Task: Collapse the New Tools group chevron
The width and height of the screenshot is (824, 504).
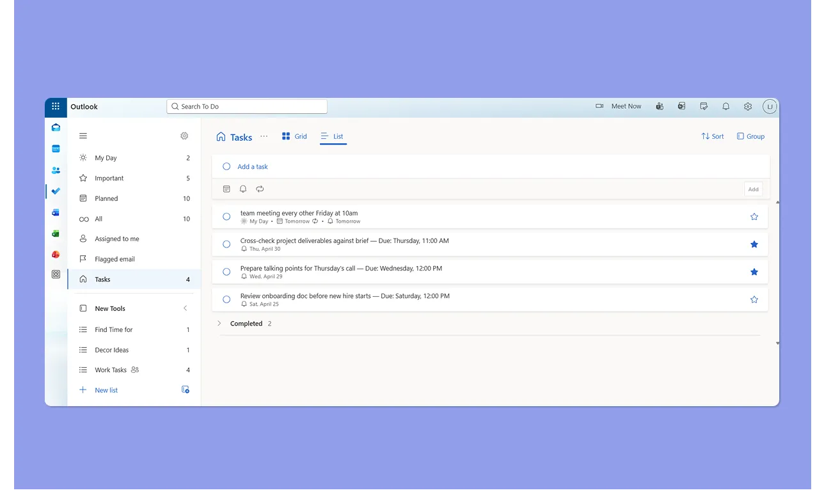Action: point(186,308)
